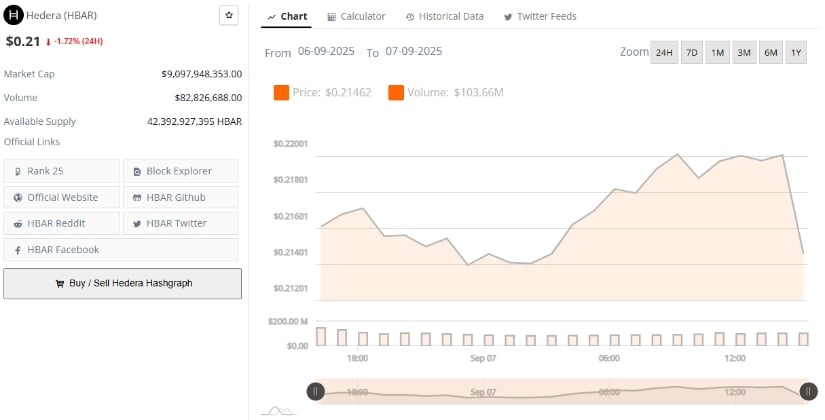Click the mini chart icon below navigator
Image resolution: width=825 pixels, height=420 pixels.
coord(279,410)
